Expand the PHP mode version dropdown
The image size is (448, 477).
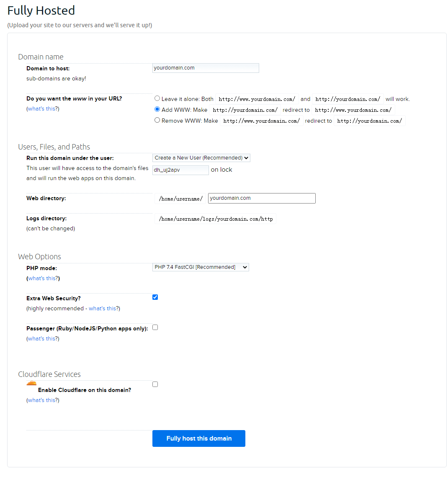[x=201, y=267]
